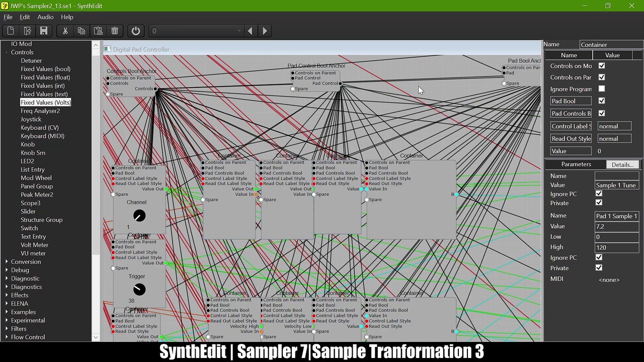Image resolution: width=644 pixels, height=362 pixels.
Task: Toggle Controls on Module checkbox
Action: tap(602, 66)
